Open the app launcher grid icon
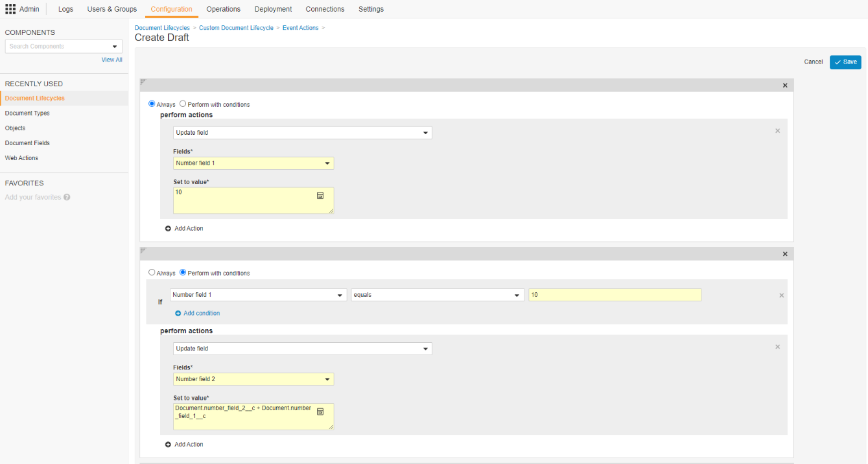This screenshot has width=868, height=464. [x=10, y=9]
